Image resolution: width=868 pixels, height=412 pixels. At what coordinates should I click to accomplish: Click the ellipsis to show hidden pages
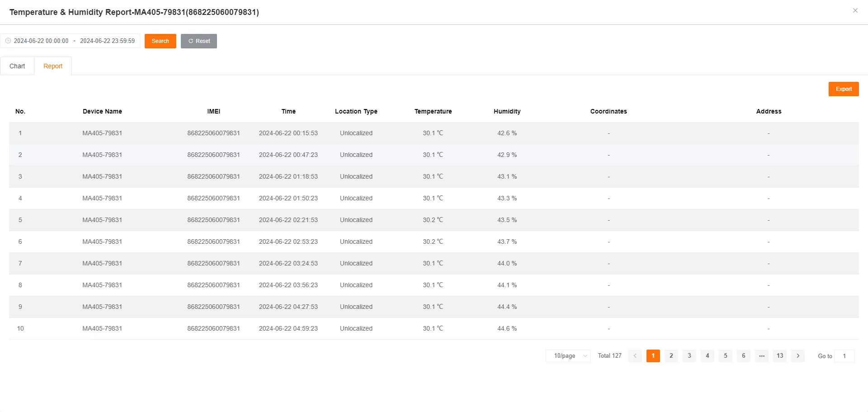[x=761, y=356]
